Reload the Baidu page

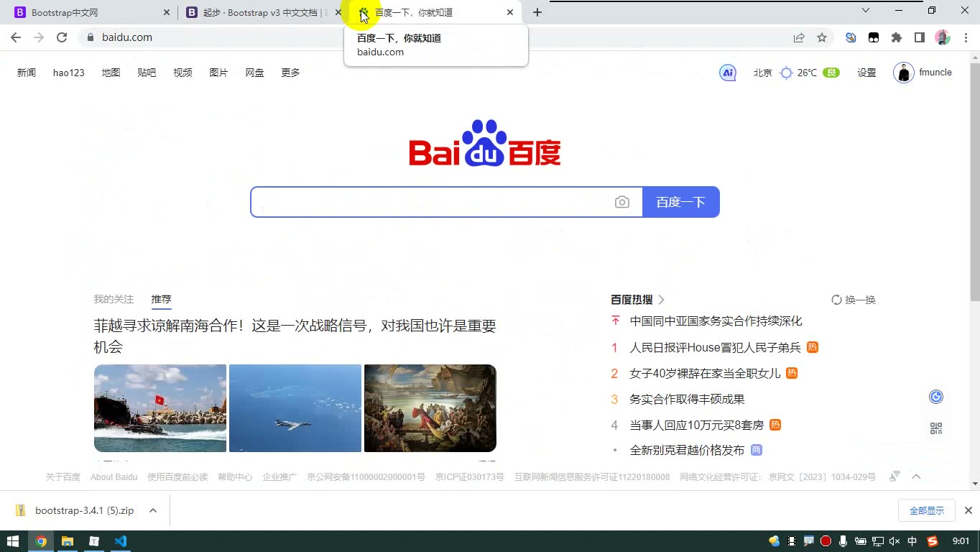(62, 37)
